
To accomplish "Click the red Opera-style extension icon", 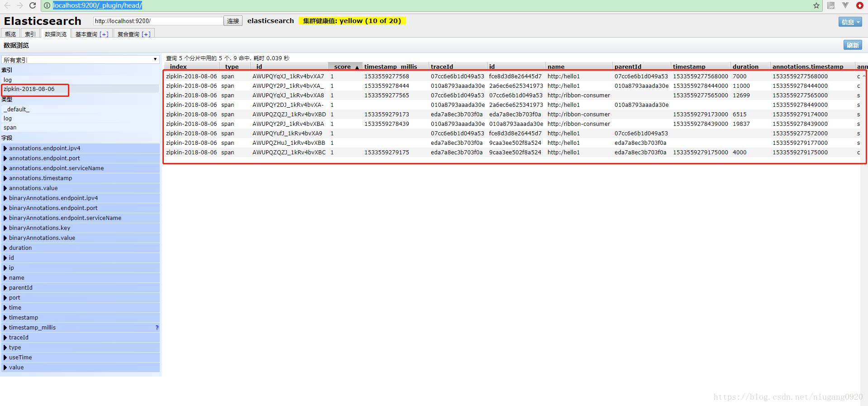I will 860,5.
